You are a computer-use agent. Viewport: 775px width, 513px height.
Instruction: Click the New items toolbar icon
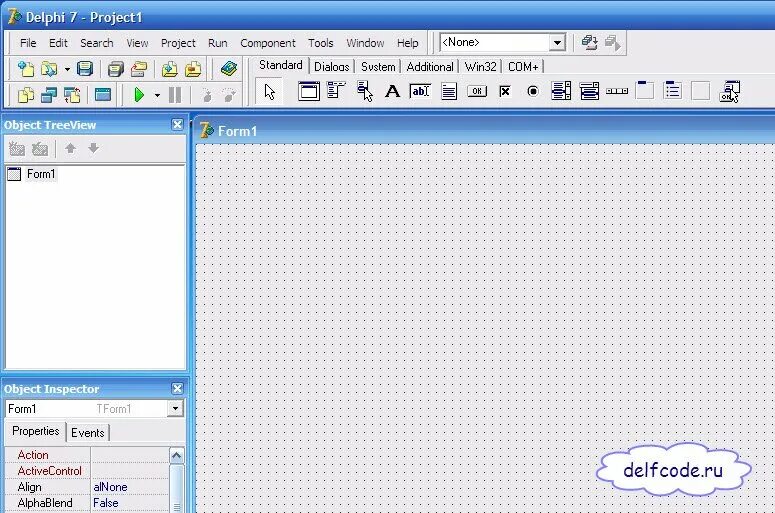tap(26, 69)
